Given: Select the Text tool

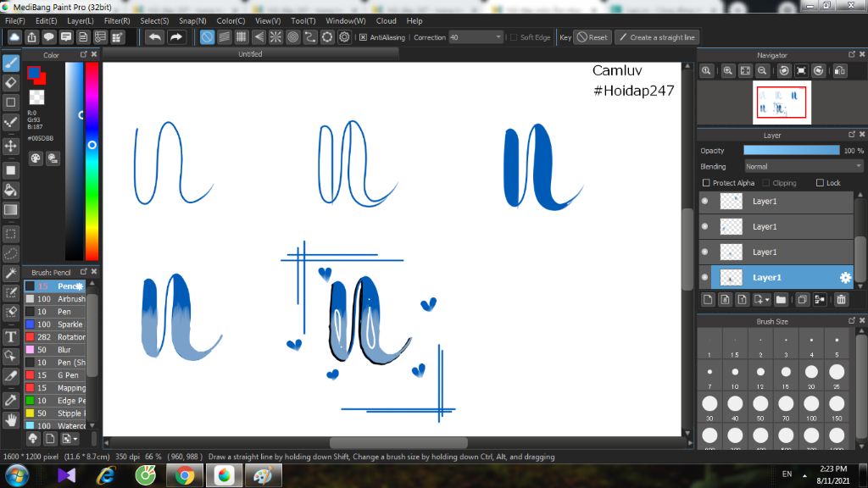Looking at the screenshot, I should pos(10,336).
